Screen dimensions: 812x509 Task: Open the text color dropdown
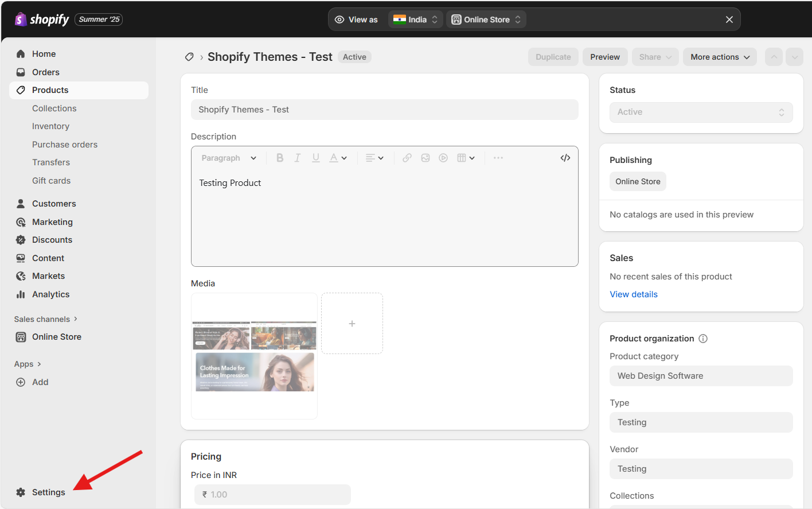(x=338, y=158)
